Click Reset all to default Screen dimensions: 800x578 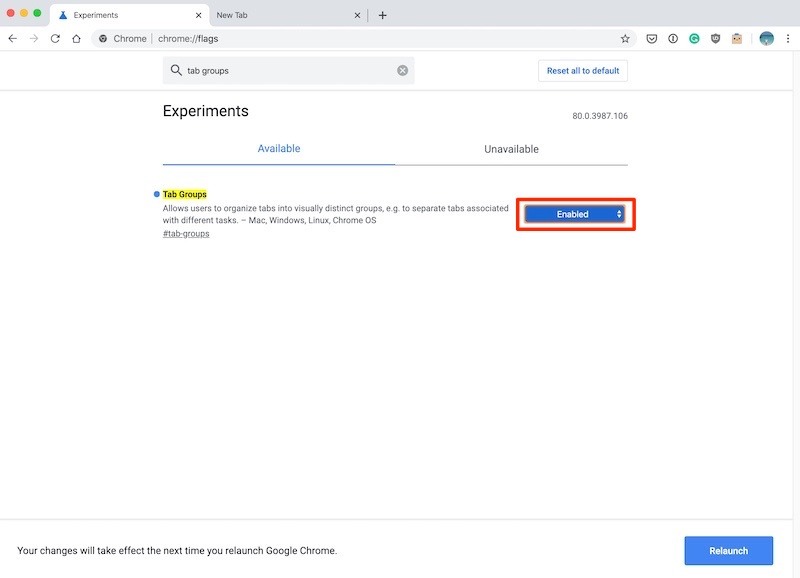point(583,71)
